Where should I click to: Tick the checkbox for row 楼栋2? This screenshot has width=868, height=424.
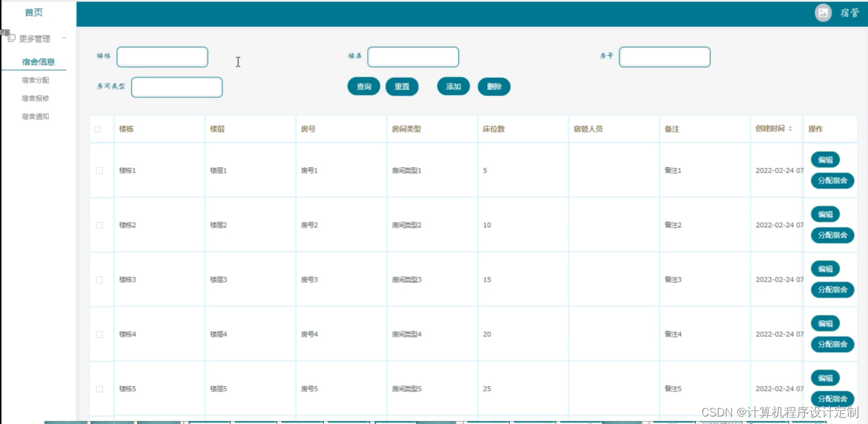click(x=100, y=225)
